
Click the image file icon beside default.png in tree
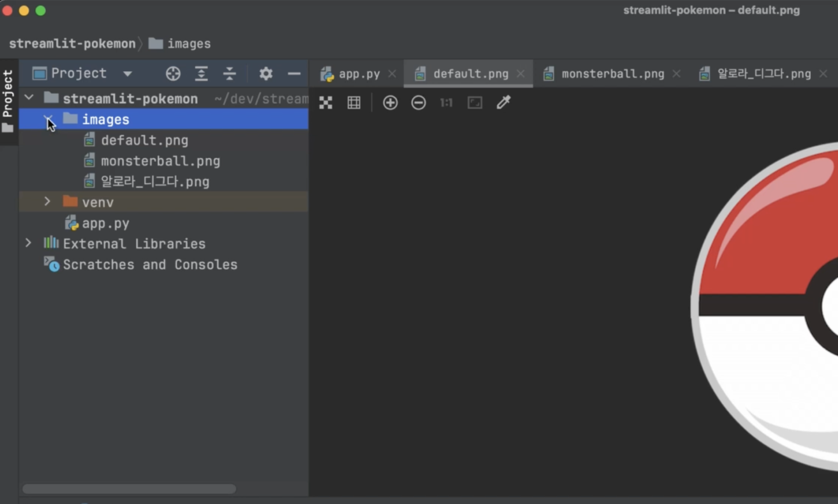coord(90,140)
